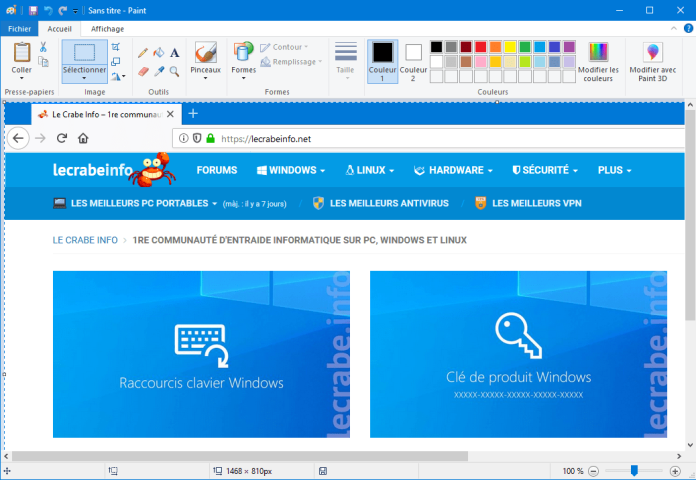Click Modifier avec Paint 3D icon

(652, 52)
